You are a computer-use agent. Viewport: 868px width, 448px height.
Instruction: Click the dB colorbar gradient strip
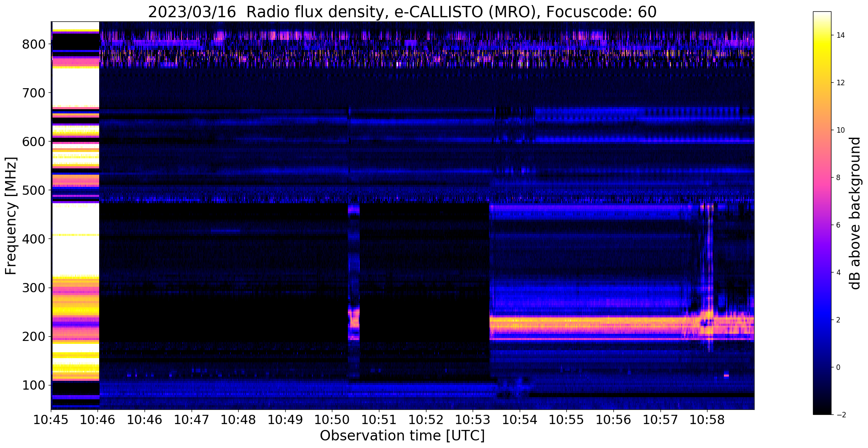tap(822, 213)
